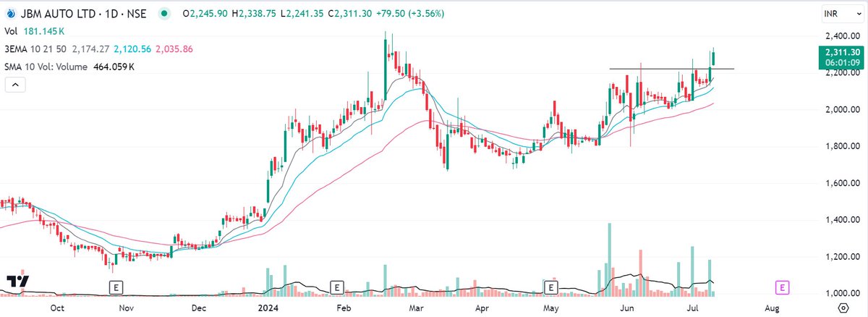Image resolution: width=868 pixels, height=317 pixels.
Task: Click the current price label 2,311.30
Action: click(x=841, y=52)
